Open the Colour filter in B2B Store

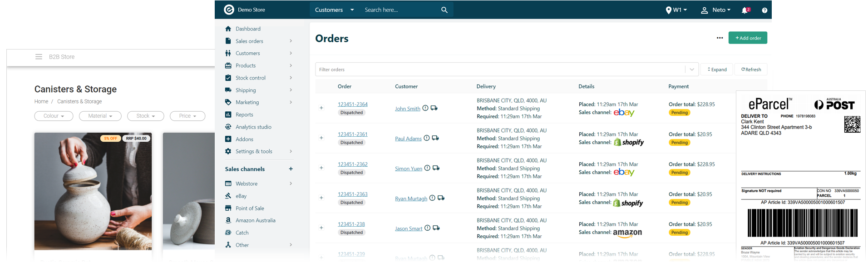point(54,116)
